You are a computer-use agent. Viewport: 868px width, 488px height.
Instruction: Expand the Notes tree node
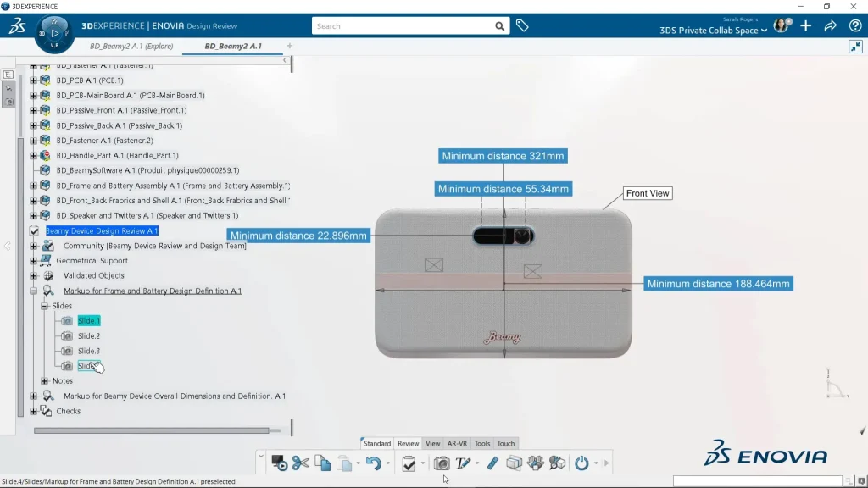pyautogui.click(x=45, y=381)
